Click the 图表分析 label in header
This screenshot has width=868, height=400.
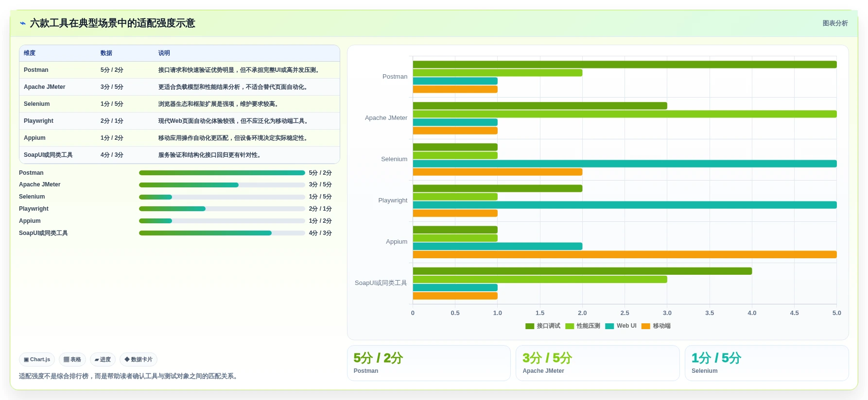(835, 23)
